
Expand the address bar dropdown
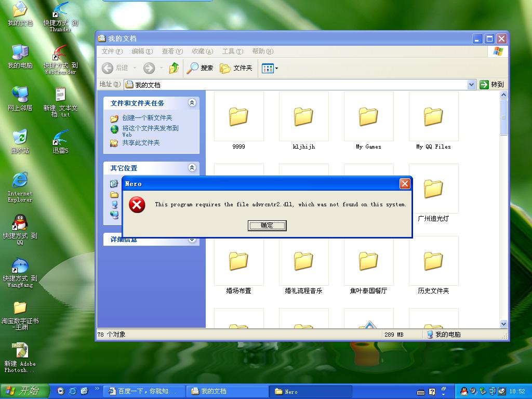(x=471, y=85)
